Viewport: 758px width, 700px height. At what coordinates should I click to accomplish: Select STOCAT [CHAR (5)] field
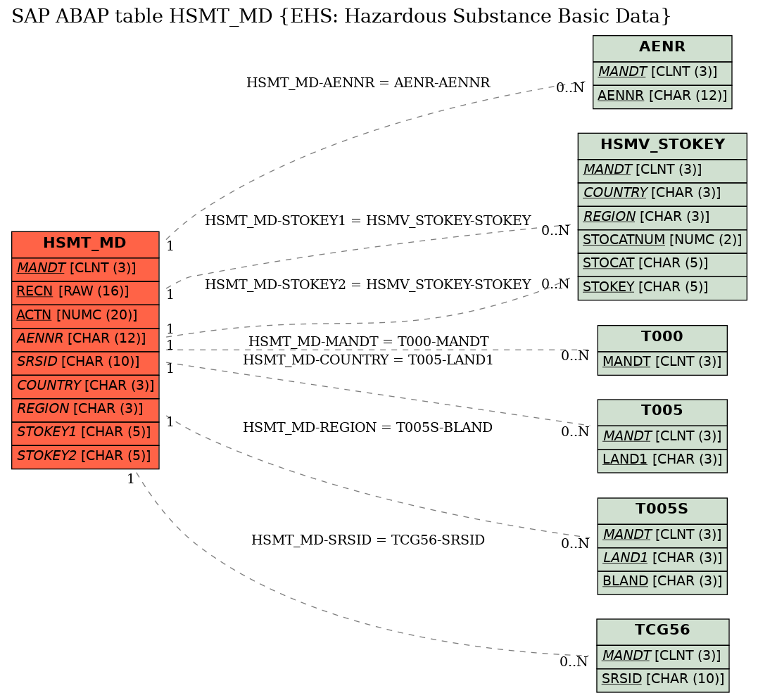662,265
